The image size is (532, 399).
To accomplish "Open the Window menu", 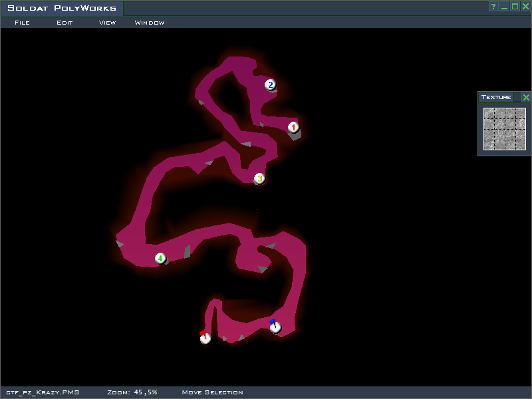I will [150, 23].
